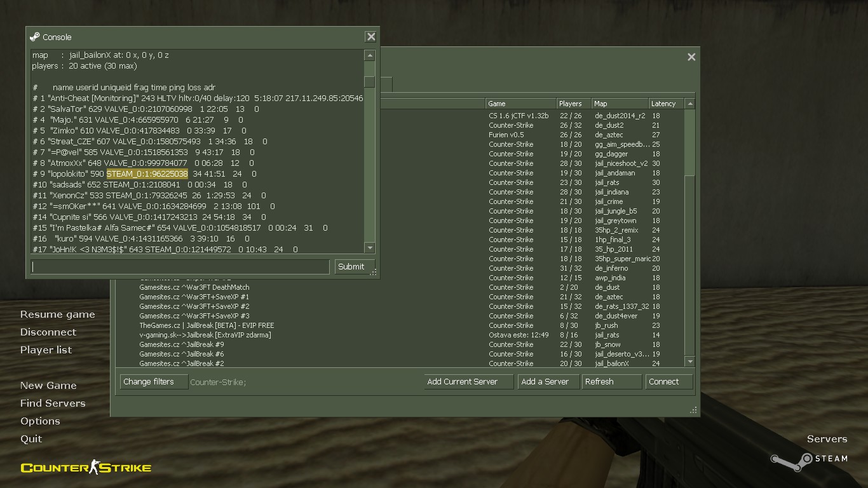This screenshot has width=868, height=488.
Task: Click the server browser resize grip
Action: (x=694, y=410)
